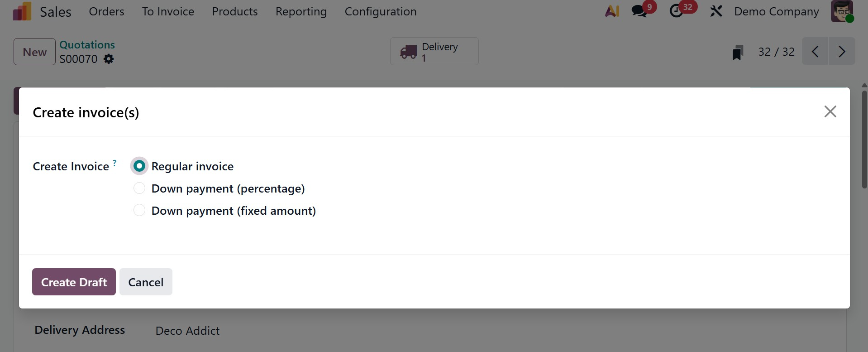Viewport: 868px width, 352px height.
Task: Open the debug tools wrench icon
Action: (x=716, y=11)
